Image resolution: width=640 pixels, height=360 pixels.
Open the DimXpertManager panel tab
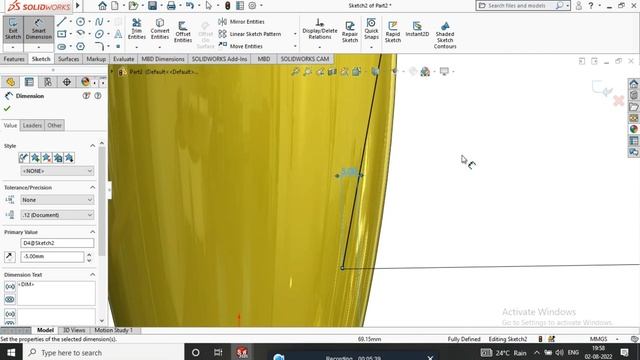coord(67,82)
